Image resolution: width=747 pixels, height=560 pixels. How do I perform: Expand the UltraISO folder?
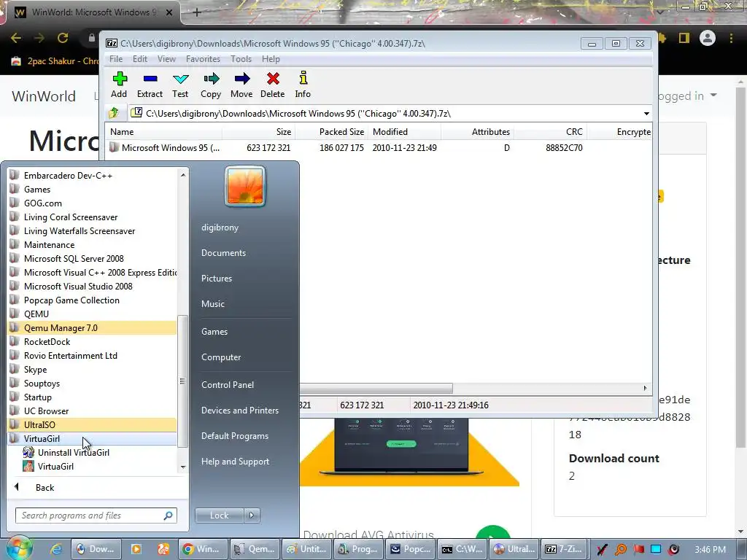(92, 424)
